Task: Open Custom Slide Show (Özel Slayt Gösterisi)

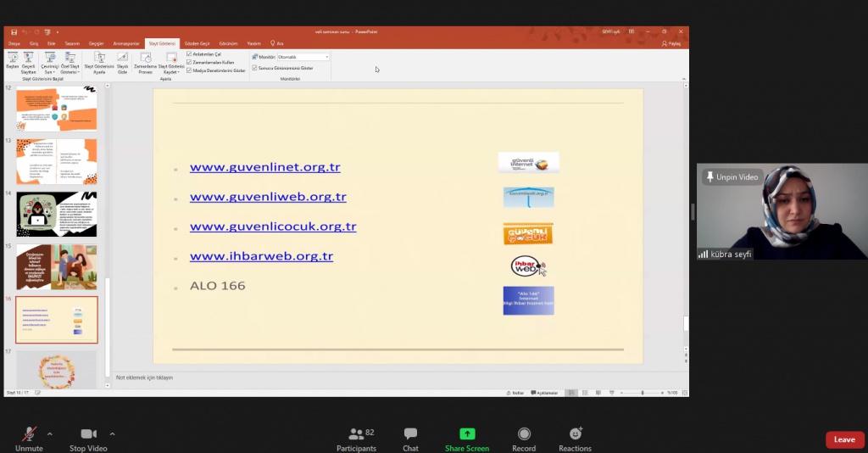Action: click(x=70, y=63)
